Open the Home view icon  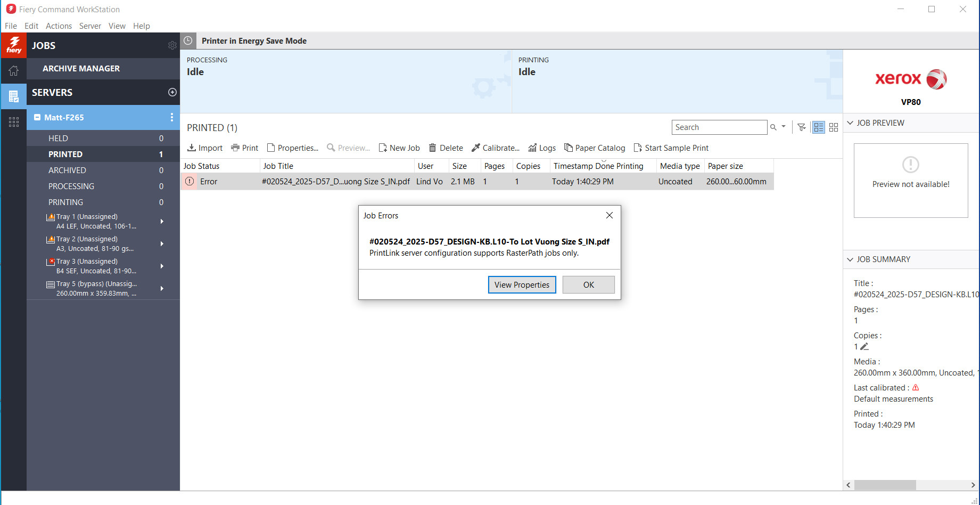(14, 71)
